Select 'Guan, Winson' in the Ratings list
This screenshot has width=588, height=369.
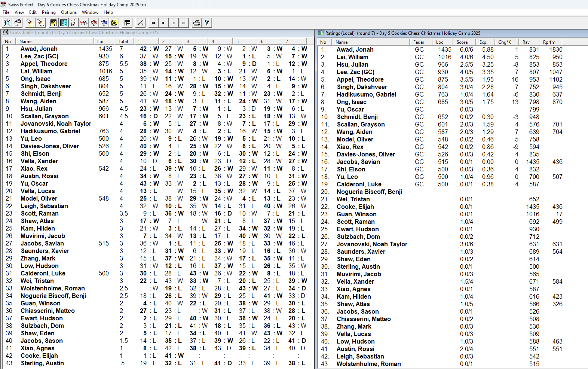(356, 214)
